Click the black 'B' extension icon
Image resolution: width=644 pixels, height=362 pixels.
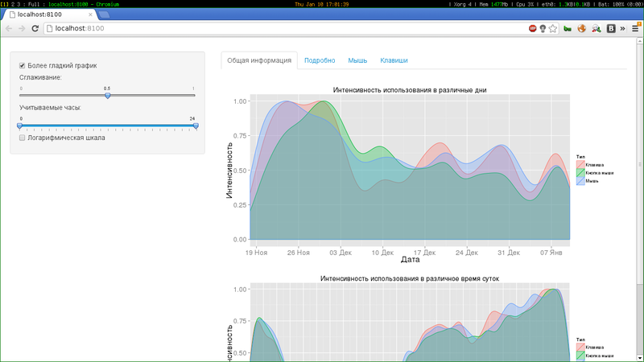[x=611, y=28]
